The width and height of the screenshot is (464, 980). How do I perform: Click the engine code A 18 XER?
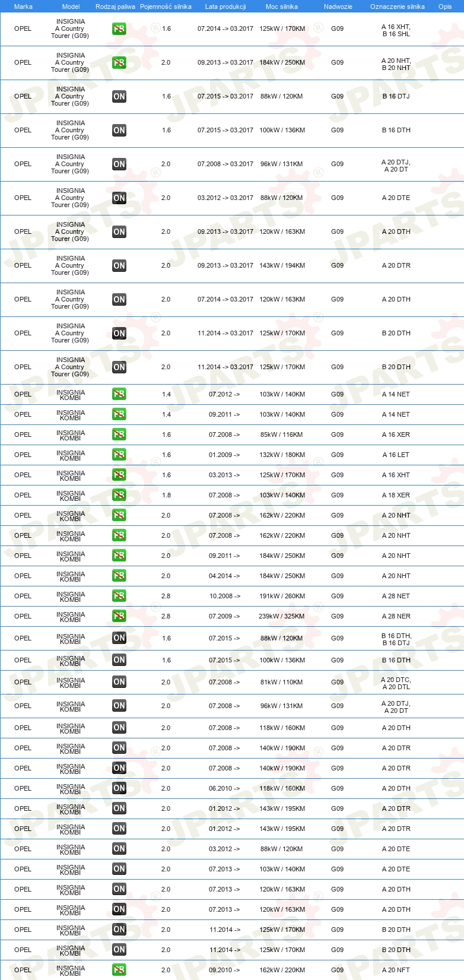coord(396,495)
